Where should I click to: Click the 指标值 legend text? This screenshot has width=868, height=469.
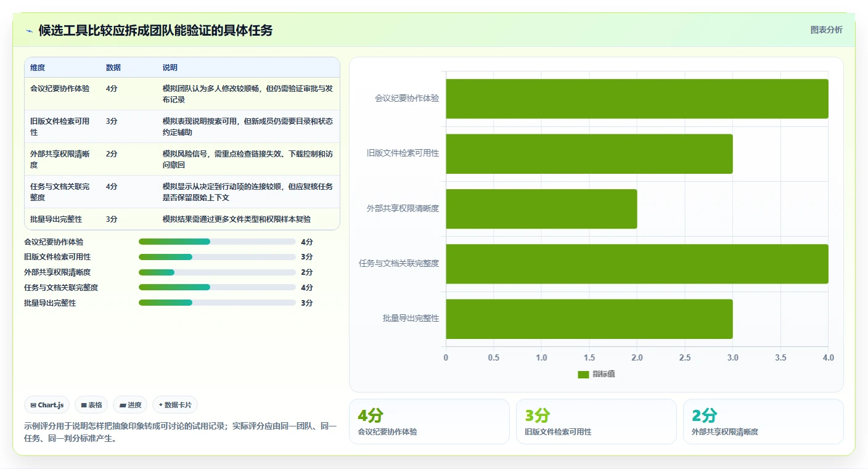(x=604, y=374)
